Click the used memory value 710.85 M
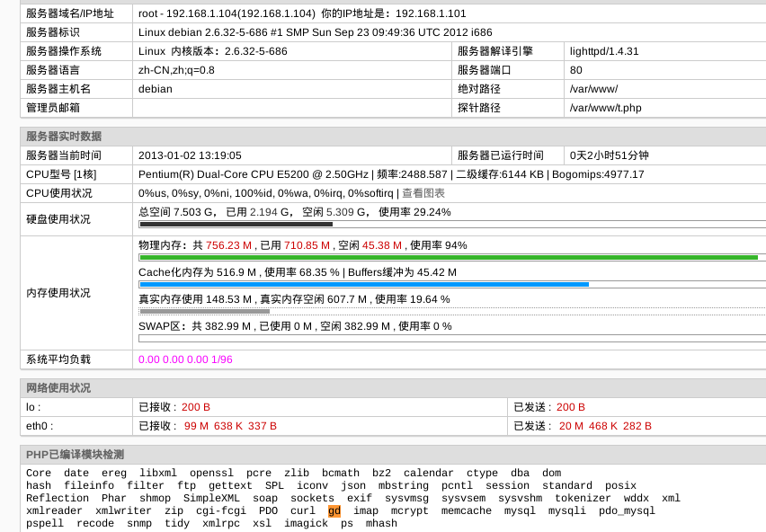This screenshot has height=532, width=766. click(307, 245)
